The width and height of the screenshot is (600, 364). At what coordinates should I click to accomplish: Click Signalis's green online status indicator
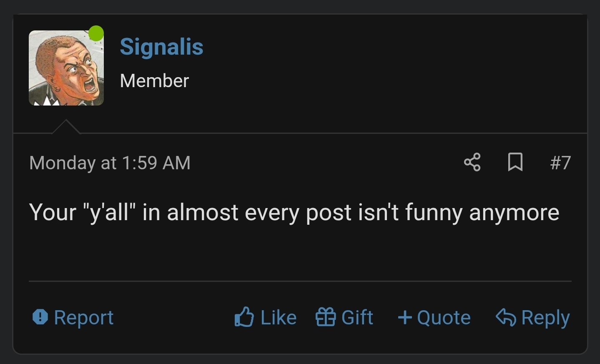click(x=96, y=33)
